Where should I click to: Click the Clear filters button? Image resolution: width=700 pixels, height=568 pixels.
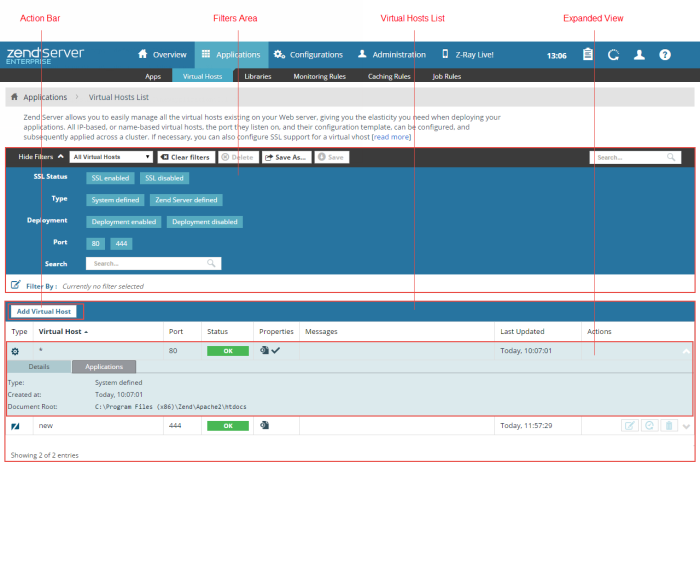185,157
